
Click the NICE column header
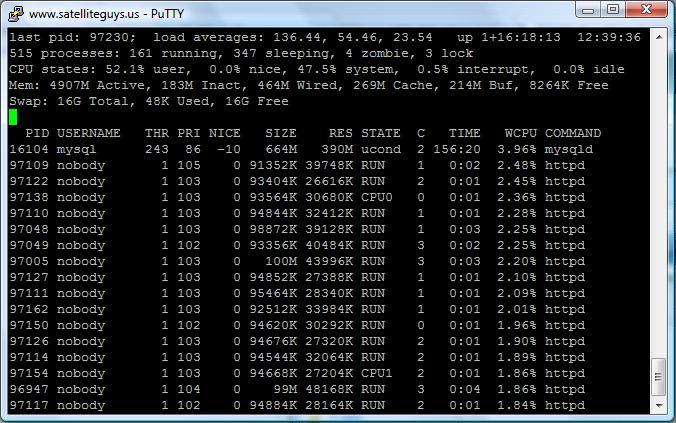pyautogui.click(x=225, y=133)
